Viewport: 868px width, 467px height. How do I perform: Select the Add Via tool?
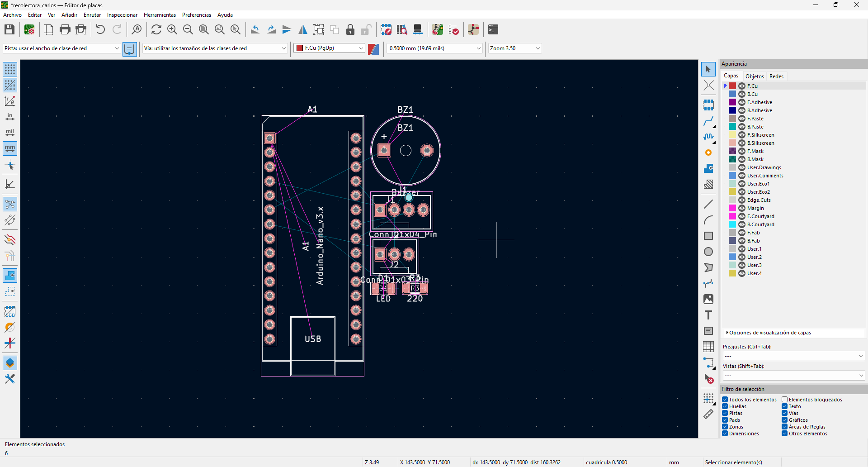click(708, 152)
